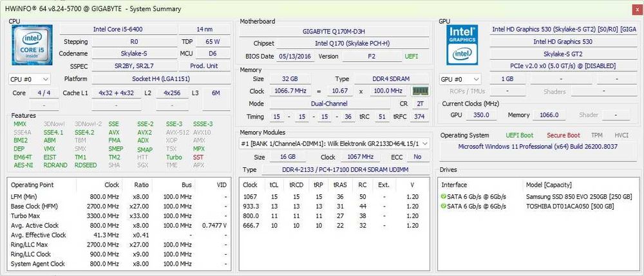The height and width of the screenshot is (276, 644).
Task: Click the Intel Q170 (Skylake PCH-H) chipset field
Action: click(x=353, y=44)
